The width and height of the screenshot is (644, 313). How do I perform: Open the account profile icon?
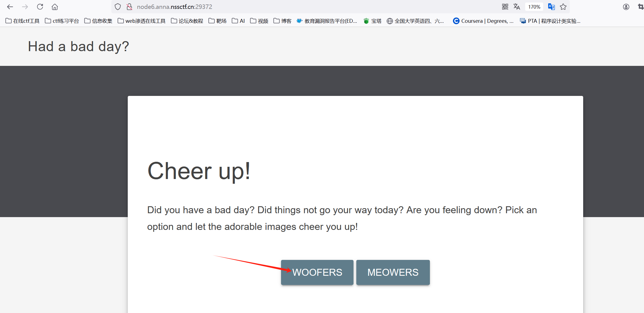[x=626, y=7]
